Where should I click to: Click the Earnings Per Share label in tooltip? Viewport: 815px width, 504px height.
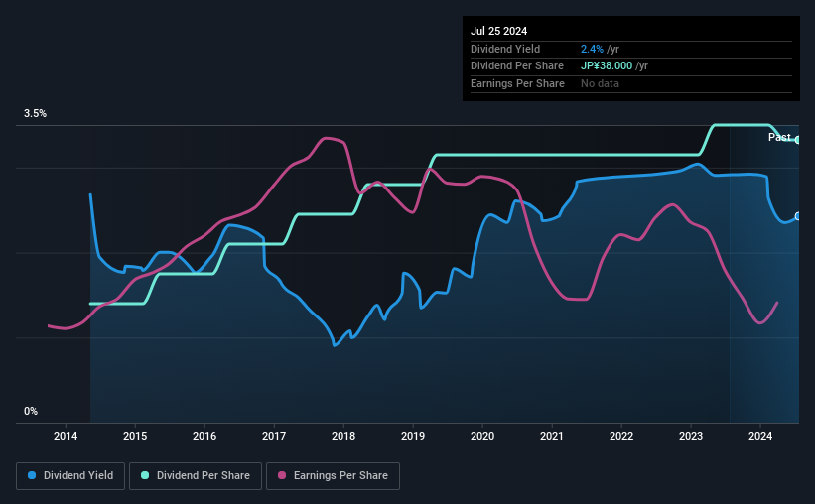(517, 83)
